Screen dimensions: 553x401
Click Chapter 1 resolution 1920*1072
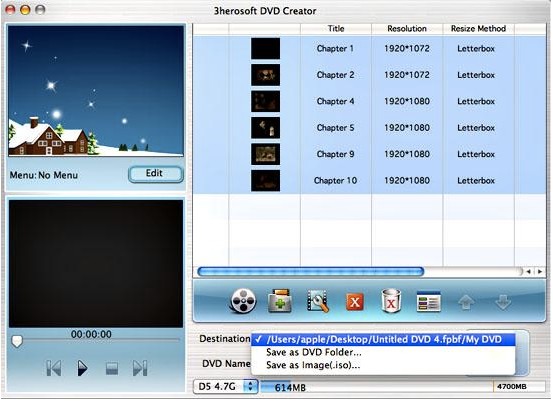coord(407,48)
